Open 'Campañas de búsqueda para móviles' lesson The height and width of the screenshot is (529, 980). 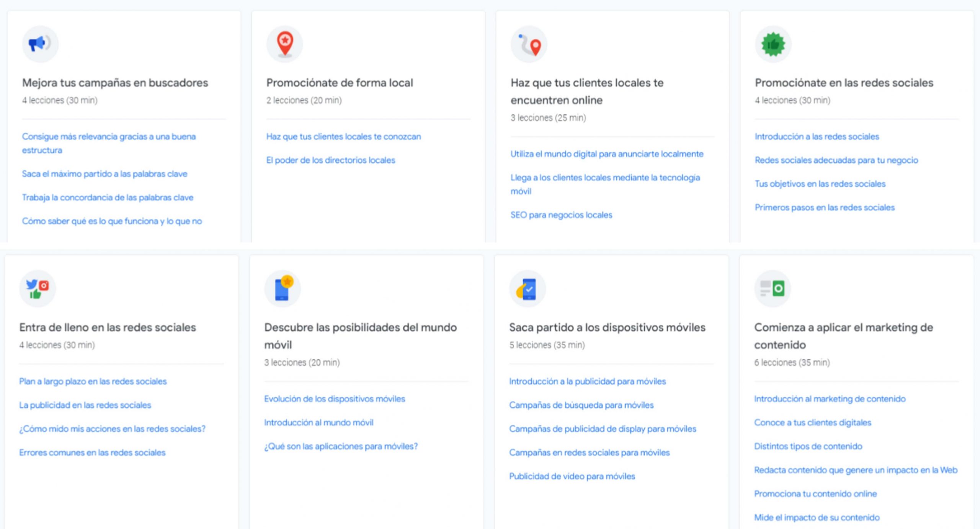pos(581,405)
